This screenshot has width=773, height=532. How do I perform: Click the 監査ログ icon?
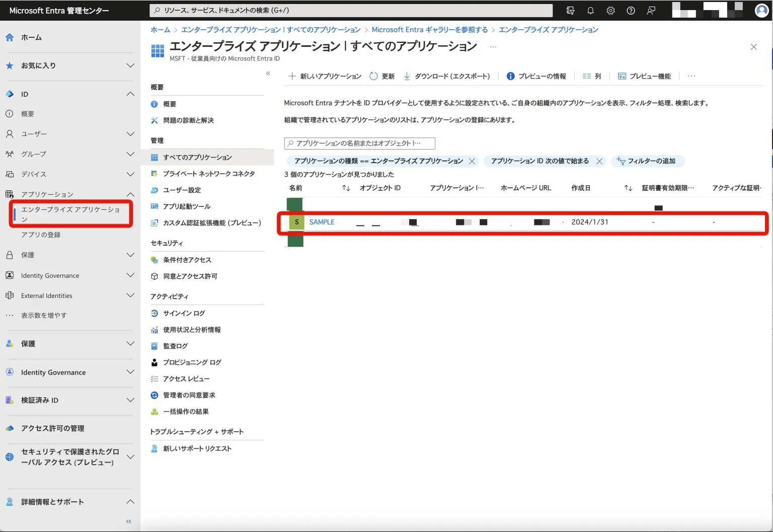coord(154,346)
